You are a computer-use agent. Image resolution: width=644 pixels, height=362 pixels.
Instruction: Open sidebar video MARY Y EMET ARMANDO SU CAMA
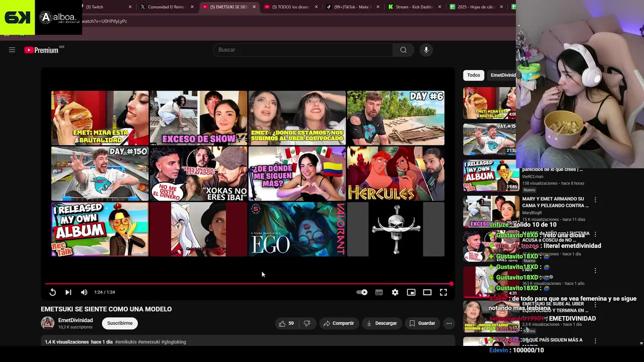click(555, 202)
